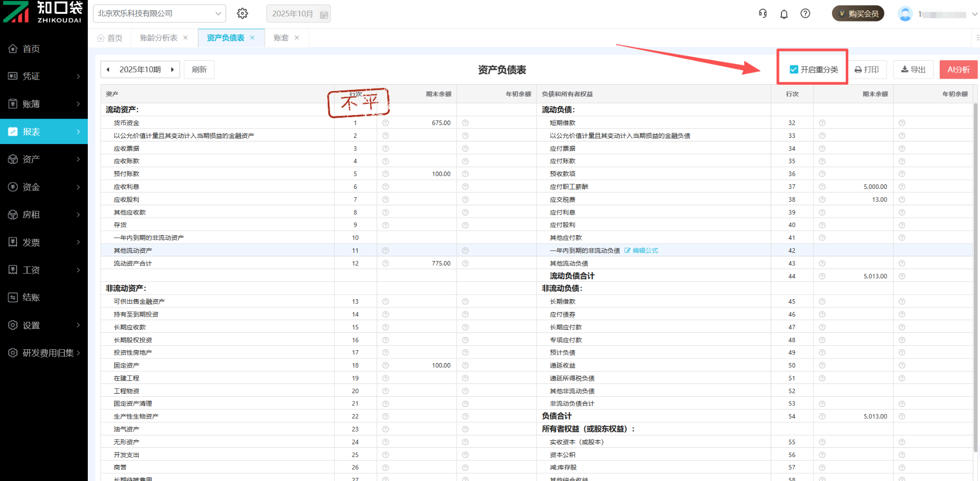Export report with 导出 button
The image size is (980, 481).
tap(913, 69)
